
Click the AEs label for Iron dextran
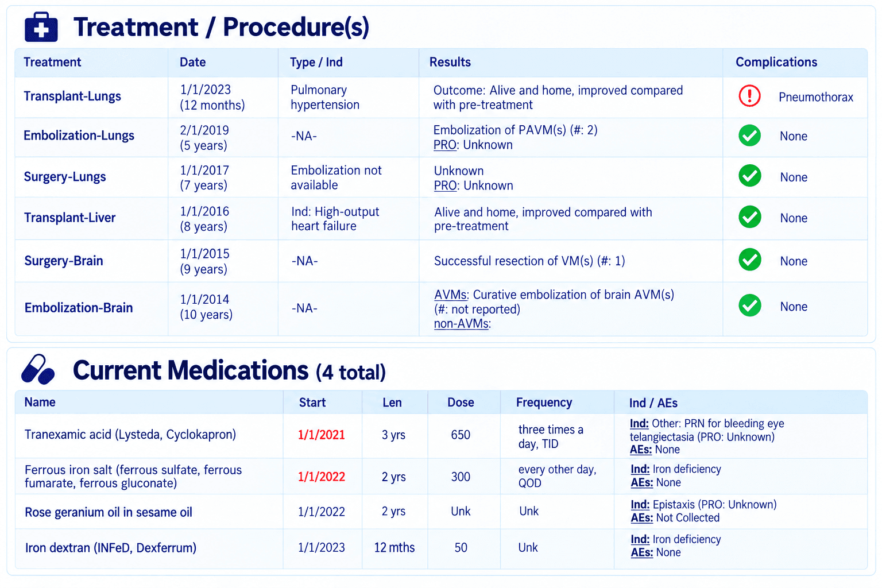[x=642, y=553]
